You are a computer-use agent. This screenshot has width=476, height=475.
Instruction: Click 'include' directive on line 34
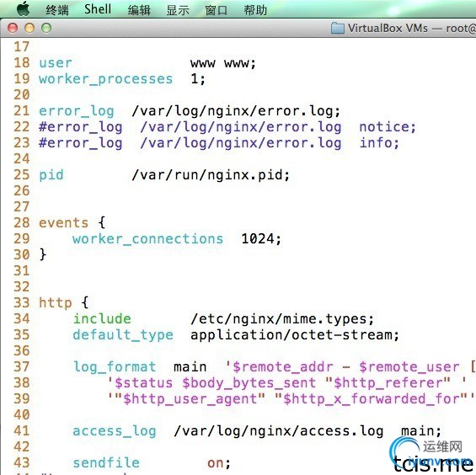coord(102,319)
